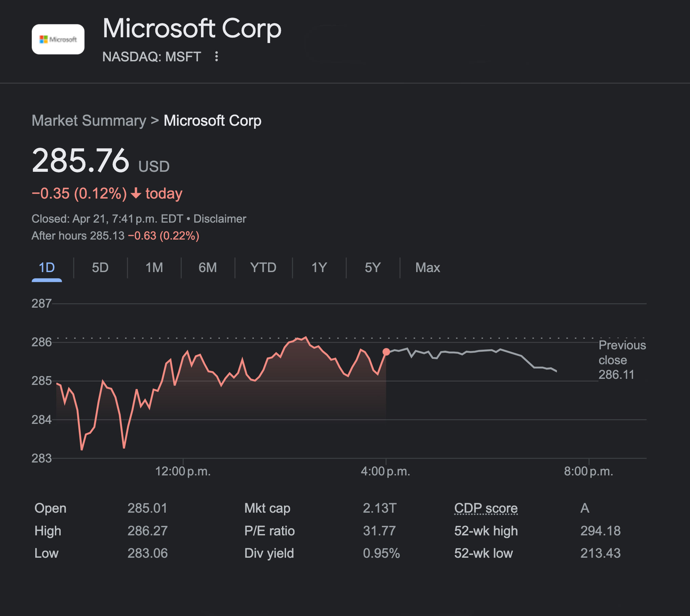Select the 1Y chart tab

[x=319, y=268]
